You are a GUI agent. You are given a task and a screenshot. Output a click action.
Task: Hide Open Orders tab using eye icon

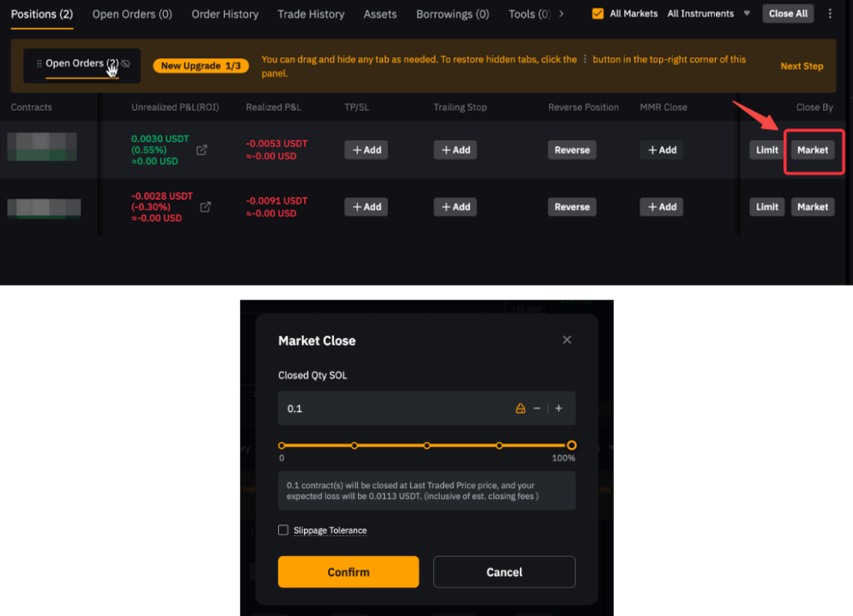pos(126,64)
